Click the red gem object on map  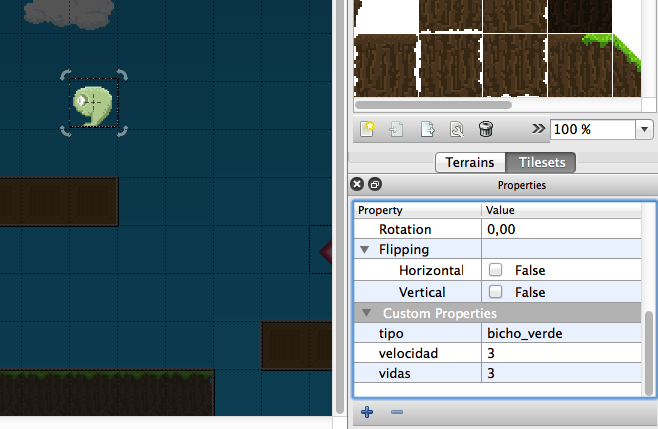click(326, 251)
